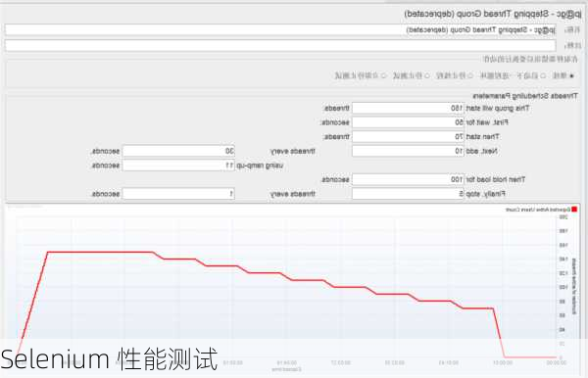Select the 停止测试 (stop test) radio button
This screenshot has width=588, height=378.
(x=426, y=76)
